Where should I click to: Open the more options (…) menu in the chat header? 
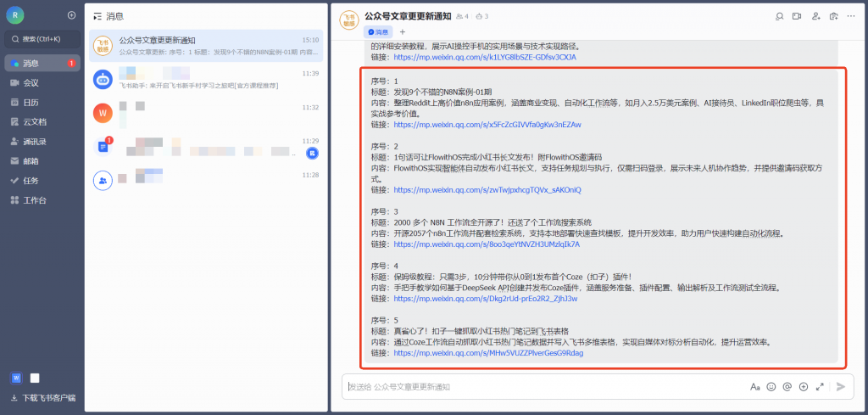point(851,16)
